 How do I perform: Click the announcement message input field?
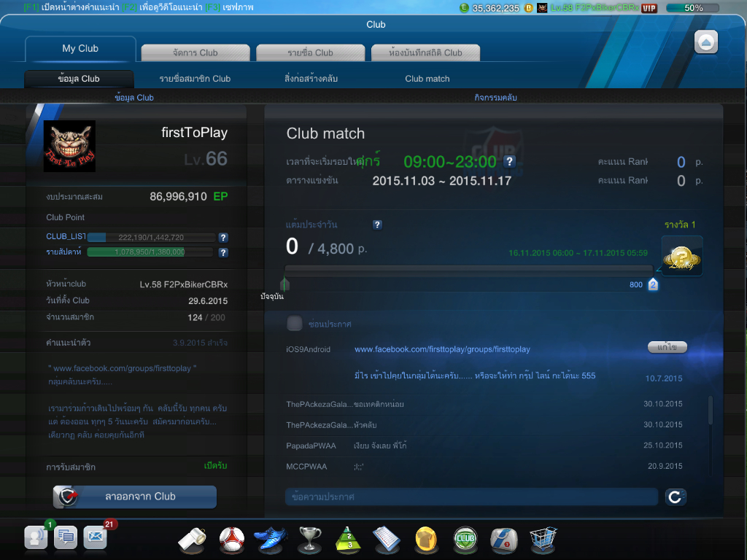471,497
